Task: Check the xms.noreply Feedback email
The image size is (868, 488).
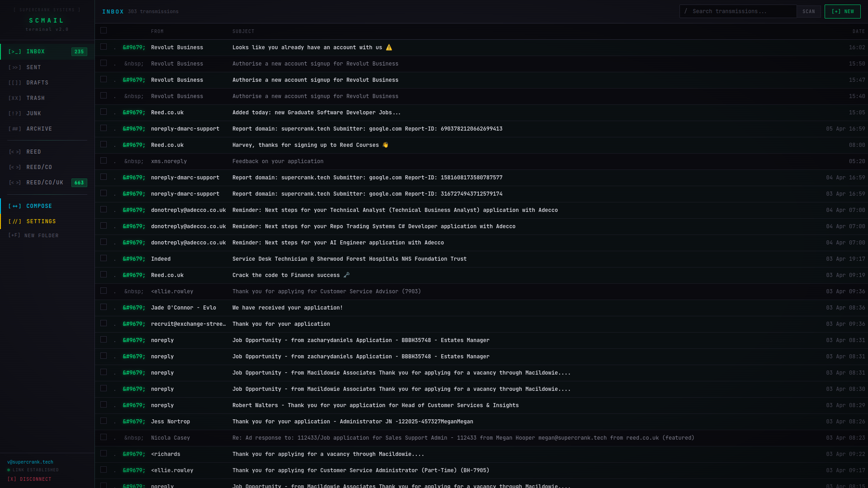Action: click(x=104, y=160)
